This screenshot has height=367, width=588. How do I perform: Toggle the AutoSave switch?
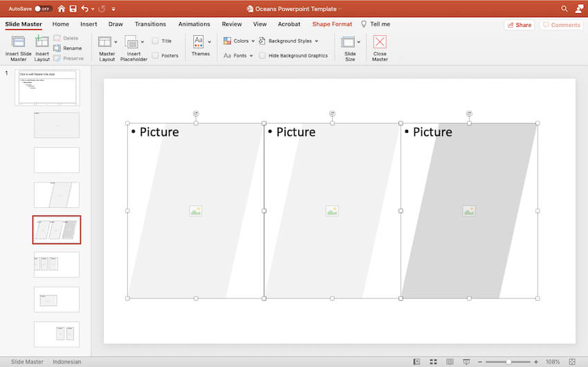(43, 9)
